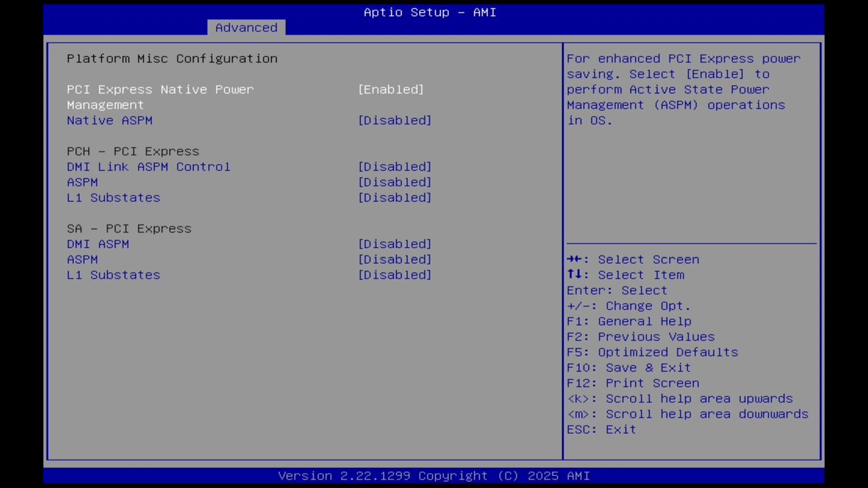Click the Enabled value of Native Power Management
868x488 pixels.
pyautogui.click(x=391, y=89)
